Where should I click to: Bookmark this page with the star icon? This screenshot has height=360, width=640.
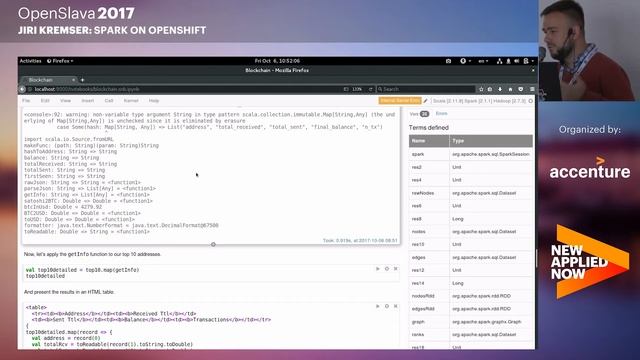(x=481, y=89)
